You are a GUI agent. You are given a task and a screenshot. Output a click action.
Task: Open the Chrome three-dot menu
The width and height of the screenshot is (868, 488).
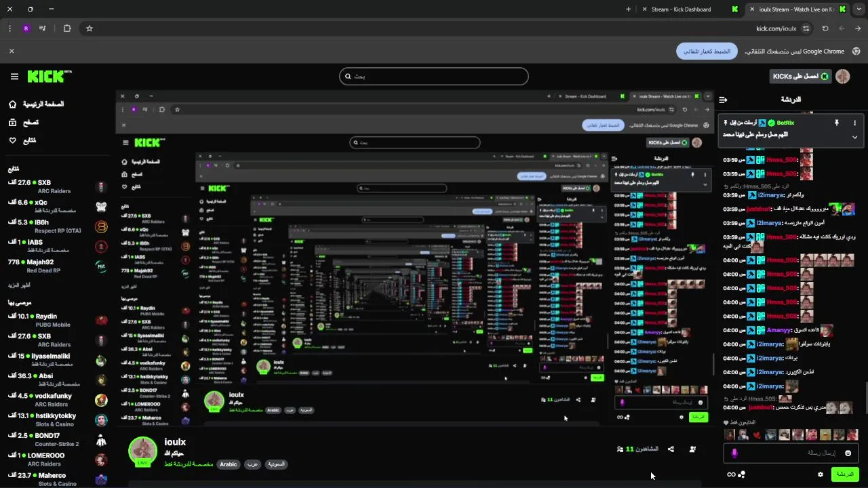pos(9,28)
